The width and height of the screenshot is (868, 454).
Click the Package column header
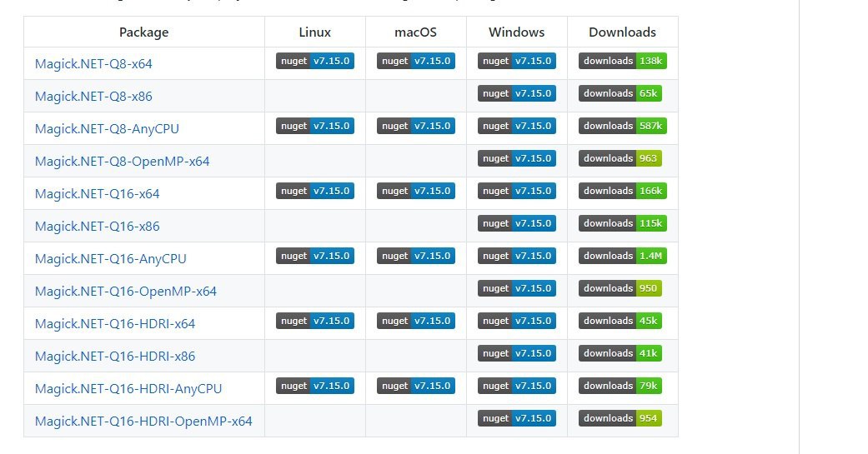[x=144, y=32]
